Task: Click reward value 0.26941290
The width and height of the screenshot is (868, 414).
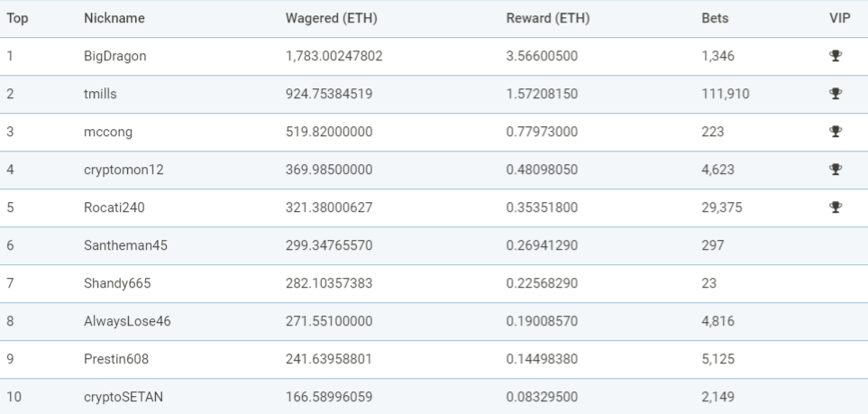Action: (542, 245)
